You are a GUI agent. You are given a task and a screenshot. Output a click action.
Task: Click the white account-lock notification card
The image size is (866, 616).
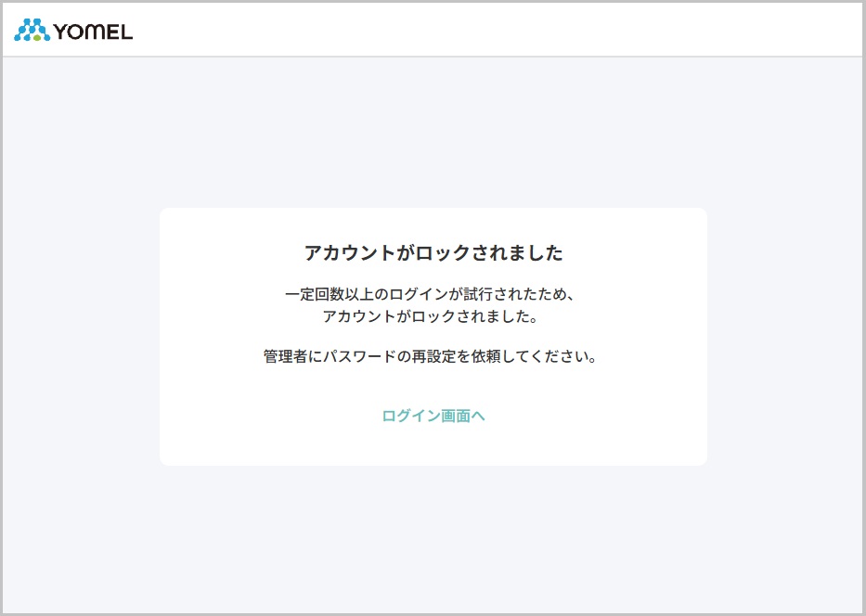(x=433, y=336)
